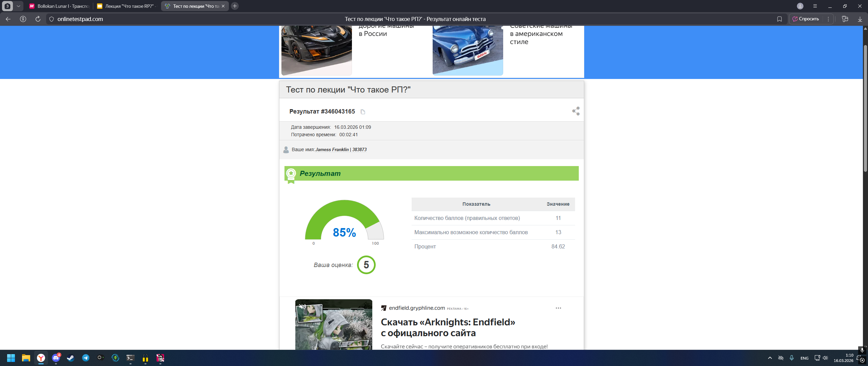Open Telegram from the taskbar

pyautogui.click(x=86, y=358)
